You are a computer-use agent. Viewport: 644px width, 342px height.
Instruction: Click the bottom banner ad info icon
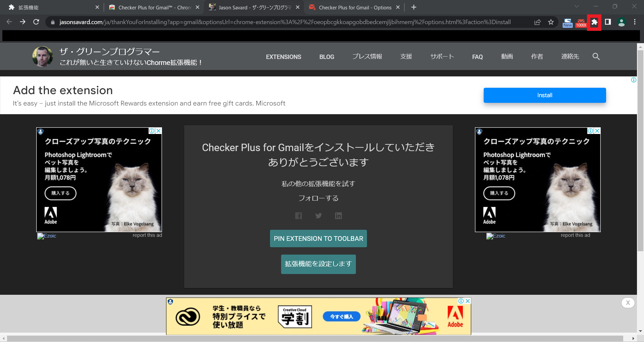tap(461, 301)
